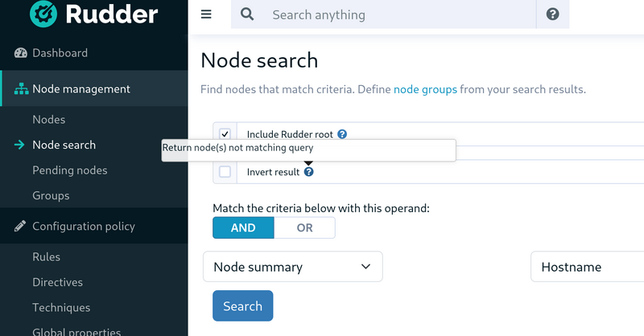Click the Dashboard gauge icon
The width and height of the screenshot is (644, 336).
[x=21, y=53]
